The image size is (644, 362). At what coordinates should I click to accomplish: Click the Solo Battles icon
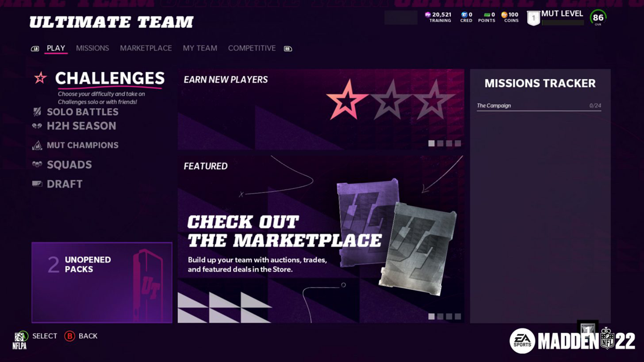(37, 112)
